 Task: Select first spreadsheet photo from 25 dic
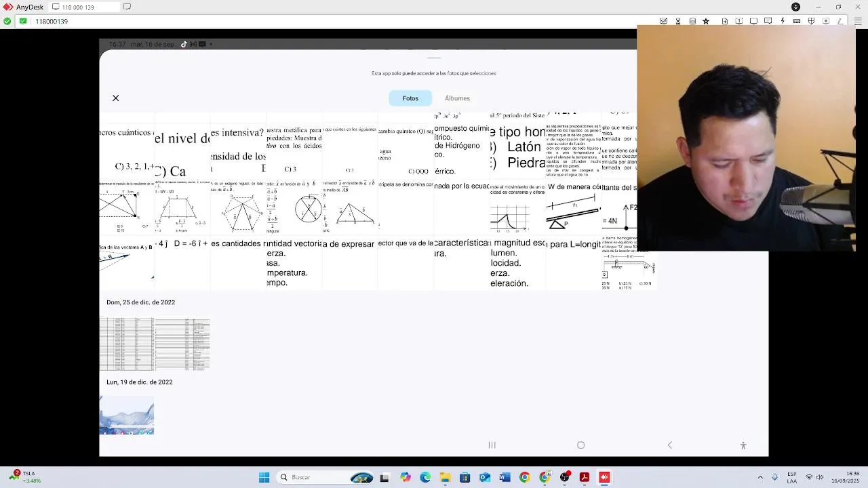pos(127,344)
